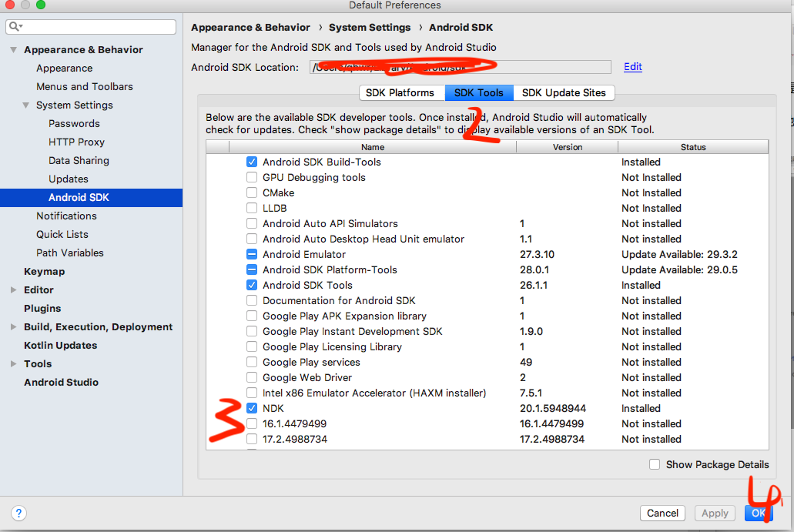Screen dimensions: 794x532
Task: Click 'Update Available: 29.3.2' status text
Action: point(679,254)
